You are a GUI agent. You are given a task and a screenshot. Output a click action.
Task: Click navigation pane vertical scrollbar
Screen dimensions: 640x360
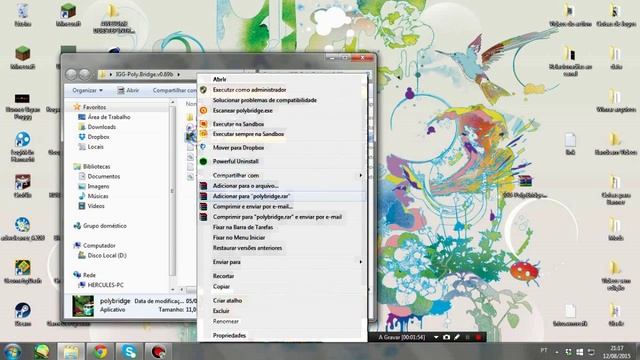coord(172,192)
